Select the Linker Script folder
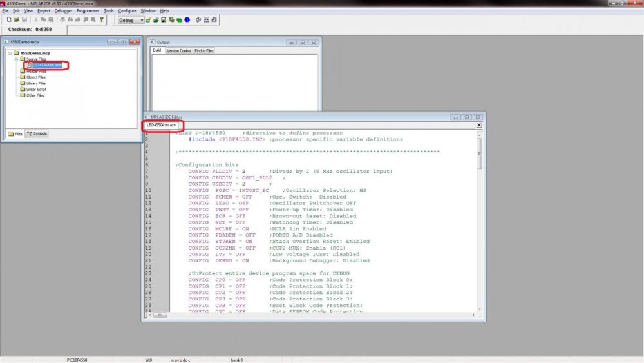 pyautogui.click(x=36, y=89)
